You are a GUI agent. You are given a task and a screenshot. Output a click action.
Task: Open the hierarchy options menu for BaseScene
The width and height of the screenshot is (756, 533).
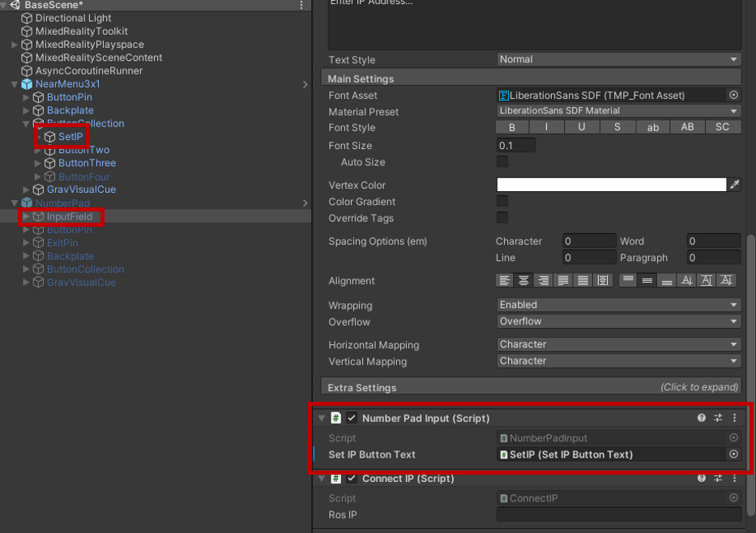click(x=300, y=5)
